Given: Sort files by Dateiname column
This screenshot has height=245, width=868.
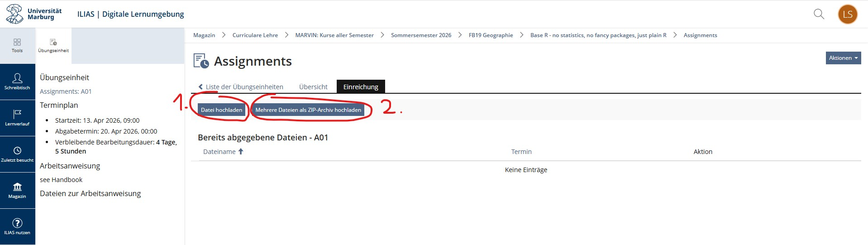Looking at the screenshot, I should point(219,152).
